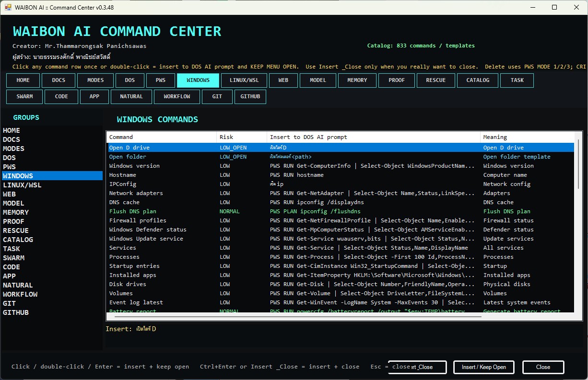Click the app icon in title bar
588x380 pixels.
coord(8,7)
